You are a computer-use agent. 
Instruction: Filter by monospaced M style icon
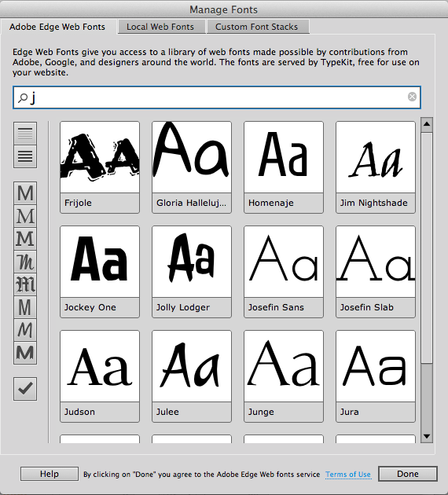coord(25,307)
